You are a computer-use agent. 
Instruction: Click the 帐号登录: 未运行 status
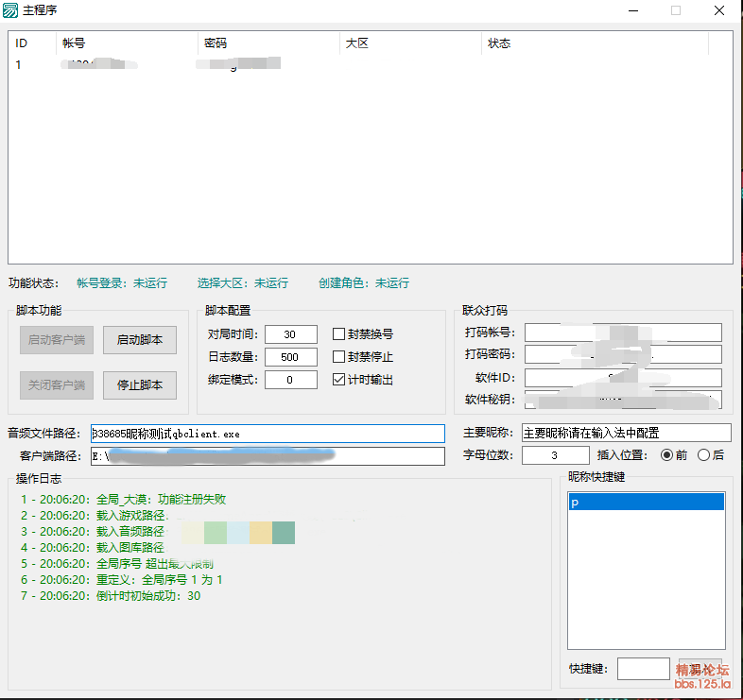[x=122, y=283]
